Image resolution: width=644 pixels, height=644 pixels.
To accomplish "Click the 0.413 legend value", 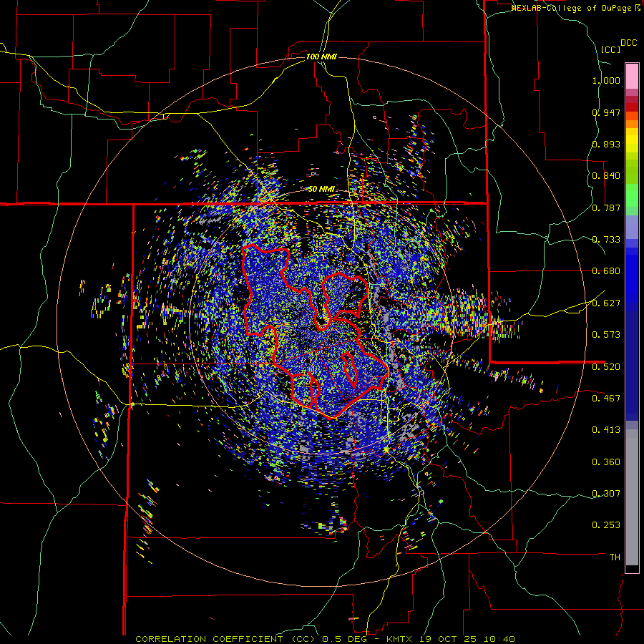I will click(x=606, y=430).
